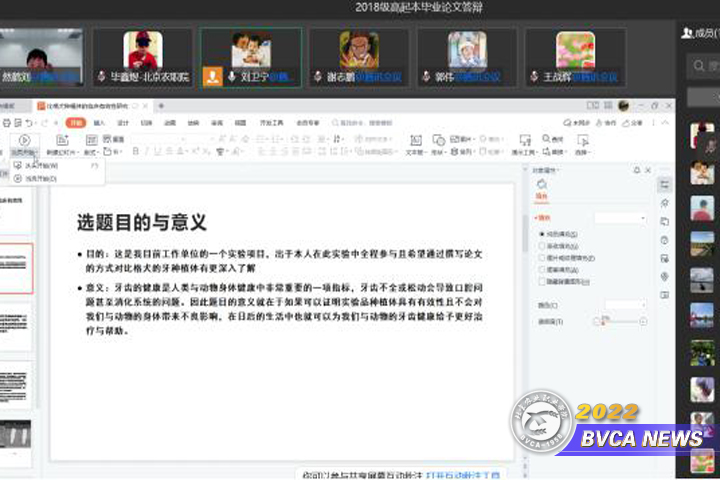Click the transparency slider track
This screenshot has height=480, width=720.
pos(618,321)
